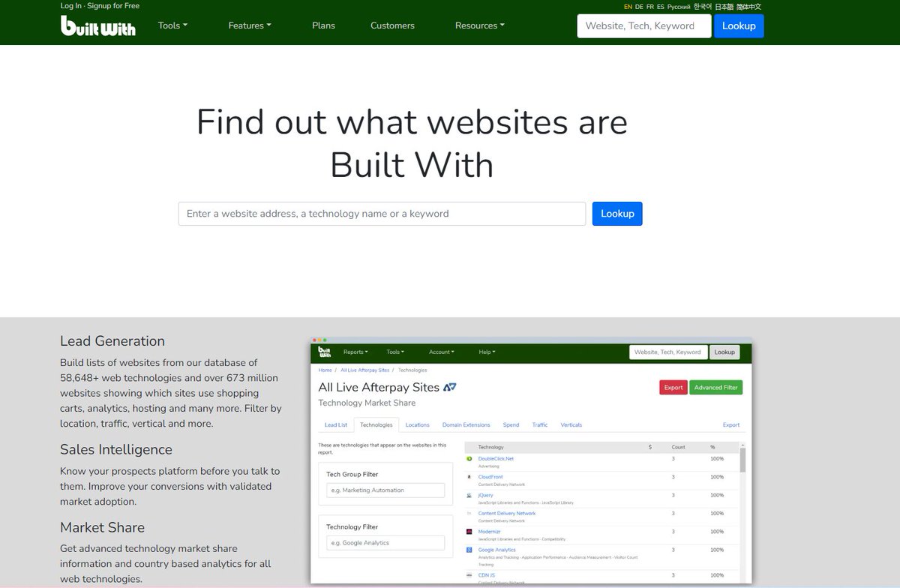The width and height of the screenshot is (900, 588).
Task: Click the CloudFront technology link
Action: tap(490, 477)
